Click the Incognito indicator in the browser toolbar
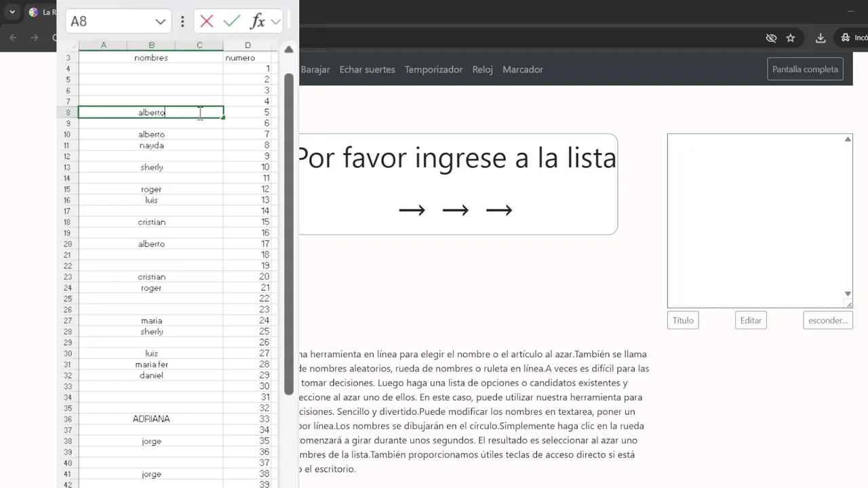This screenshot has width=868, height=488. pyautogui.click(x=854, y=38)
